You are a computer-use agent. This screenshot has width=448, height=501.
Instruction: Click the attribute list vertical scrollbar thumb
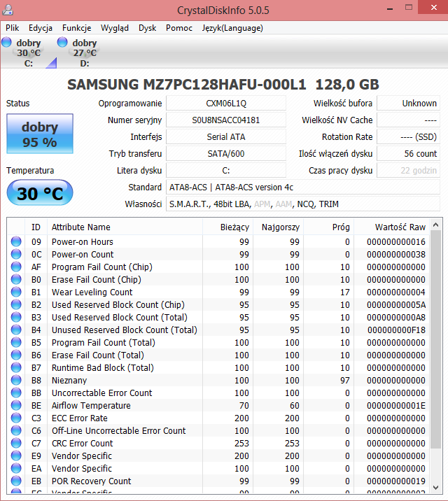pyautogui.click(x=435, y=339)
